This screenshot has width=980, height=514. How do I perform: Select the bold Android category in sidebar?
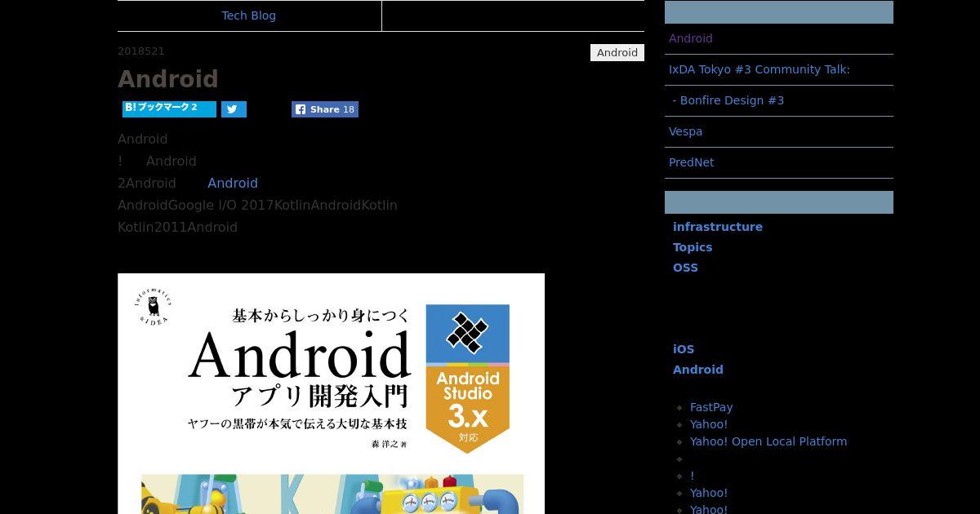coord(698,370)
